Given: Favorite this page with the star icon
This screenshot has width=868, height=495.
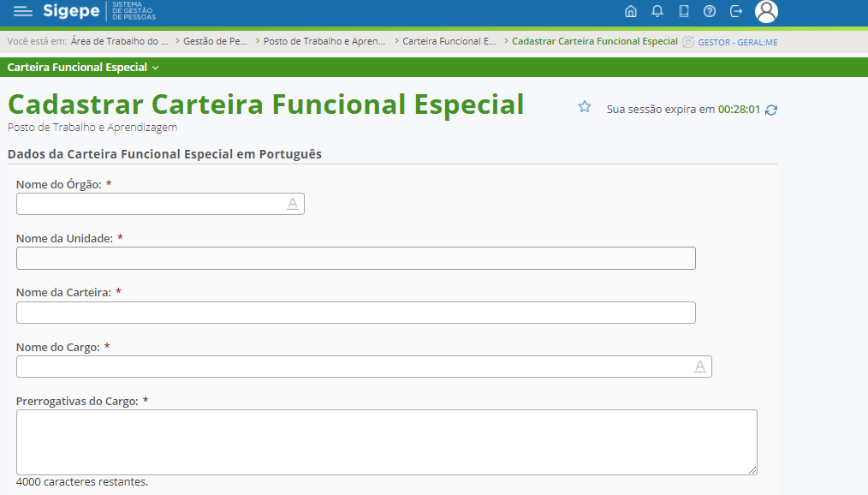Looking at the screenshot, I should tap(584, 106).
